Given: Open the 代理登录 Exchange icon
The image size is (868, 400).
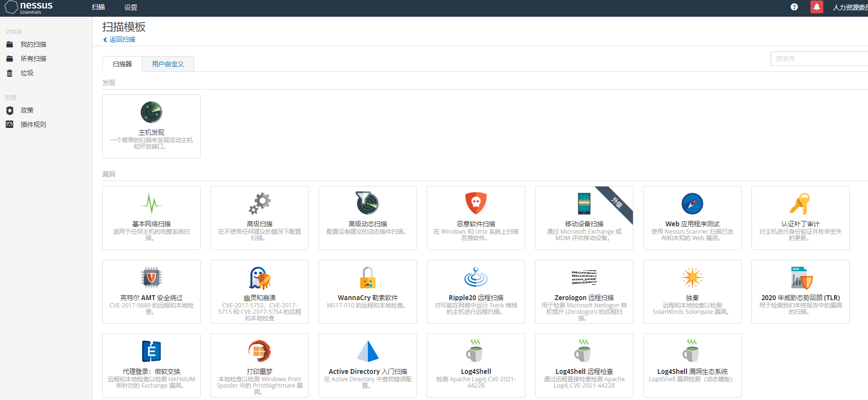Looking at the screenshot, I should [151, 351].
